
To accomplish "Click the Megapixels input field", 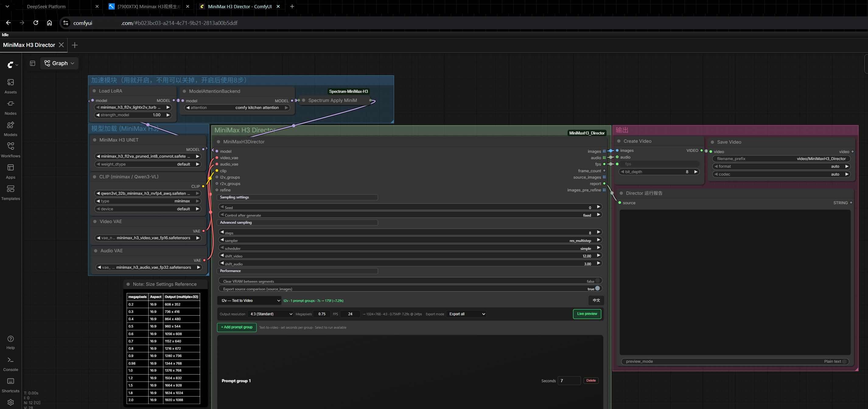I will pyautogui.click(x=322, y=314).
